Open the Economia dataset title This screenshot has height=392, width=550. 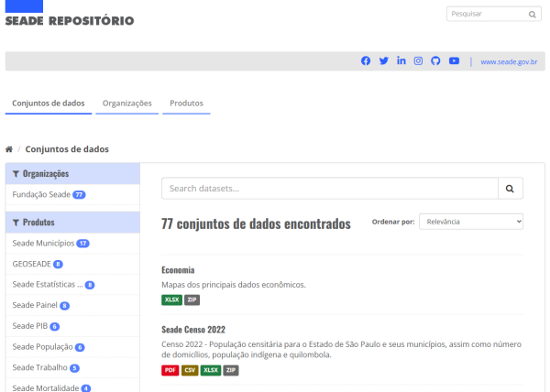[178, 270]
